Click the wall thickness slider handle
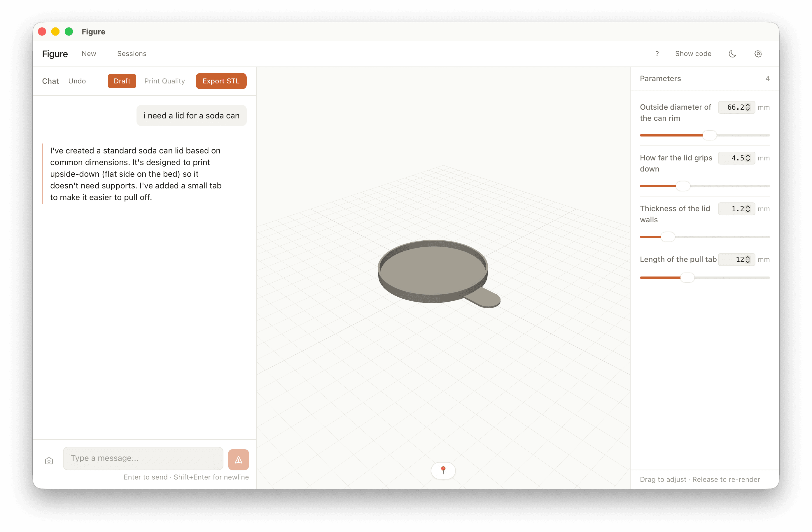This screenshot has height=532, width=812. (x=668, y=237)
